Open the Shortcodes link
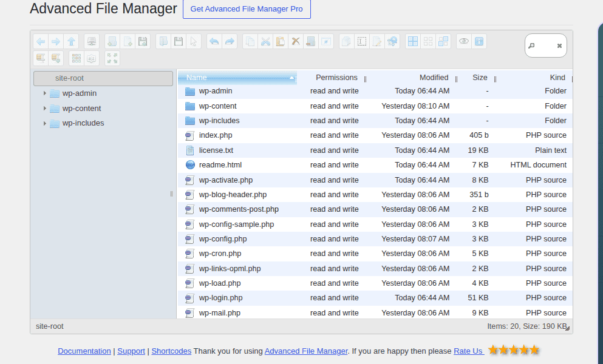603x364 pixels. click(171, 351)
